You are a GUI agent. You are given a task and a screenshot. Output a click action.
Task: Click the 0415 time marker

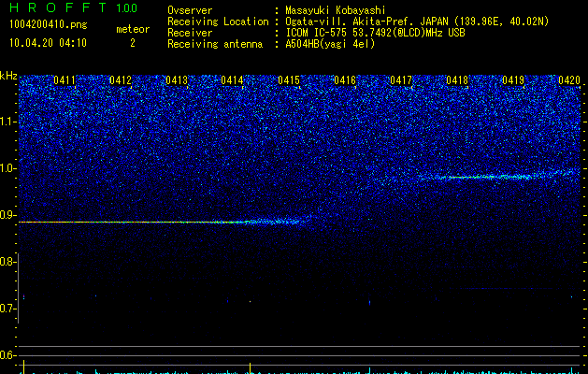point(289,80)
